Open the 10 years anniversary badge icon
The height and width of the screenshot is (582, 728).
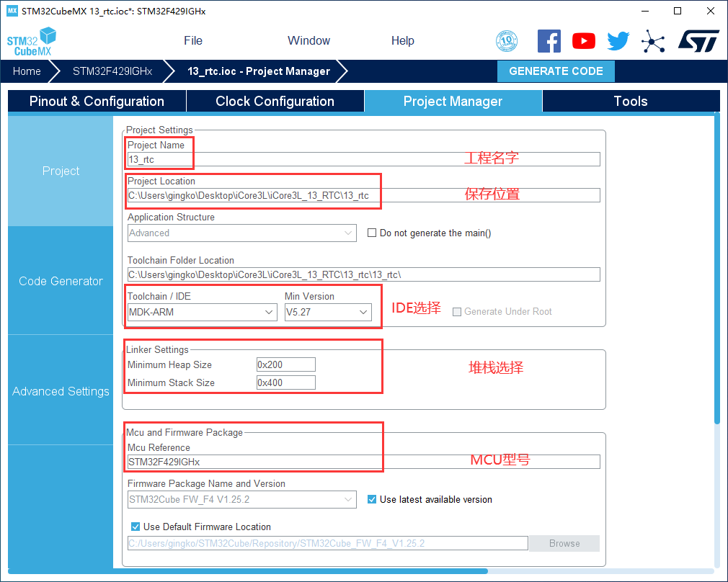tap(507, 41)
